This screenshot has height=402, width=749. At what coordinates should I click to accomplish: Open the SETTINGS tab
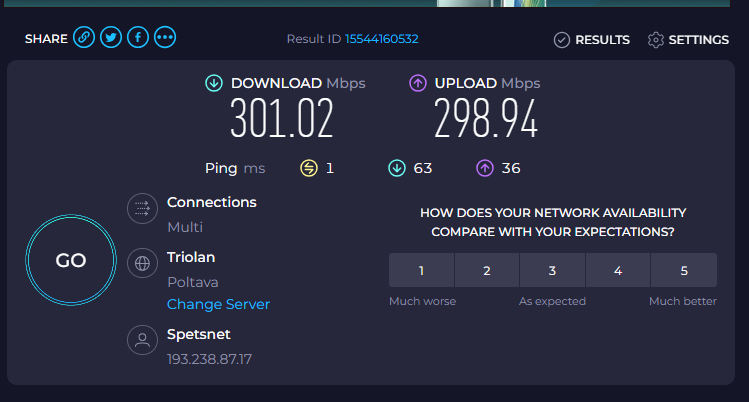tap(688, 40)
